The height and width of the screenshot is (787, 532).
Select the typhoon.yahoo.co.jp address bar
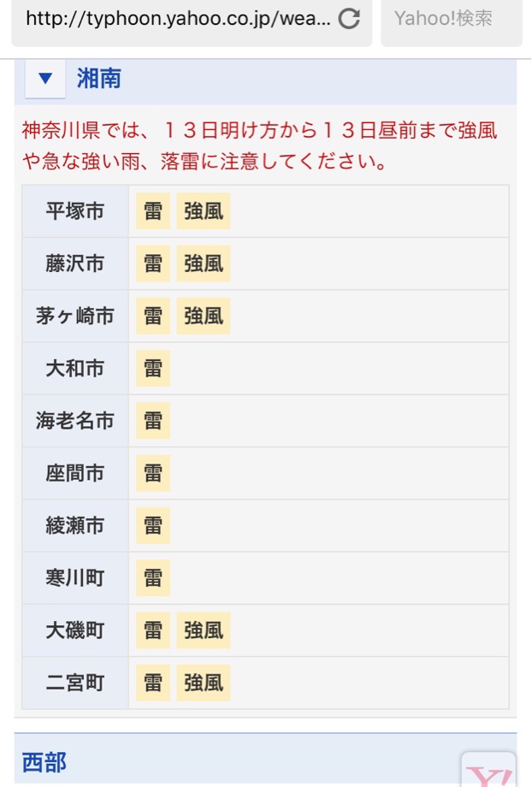coord(192,20)
